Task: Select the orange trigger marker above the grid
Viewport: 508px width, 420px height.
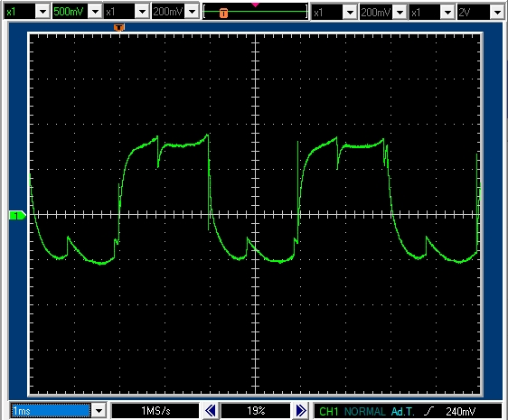Action: coord(119,27)
